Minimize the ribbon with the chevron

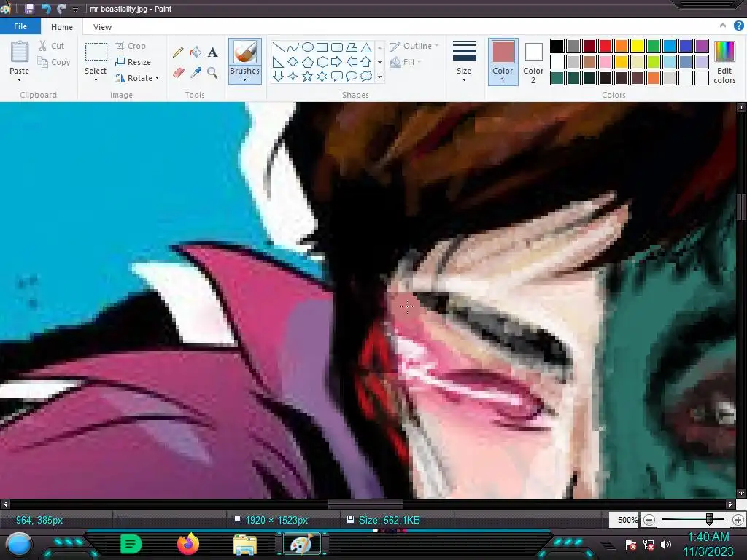723,26
